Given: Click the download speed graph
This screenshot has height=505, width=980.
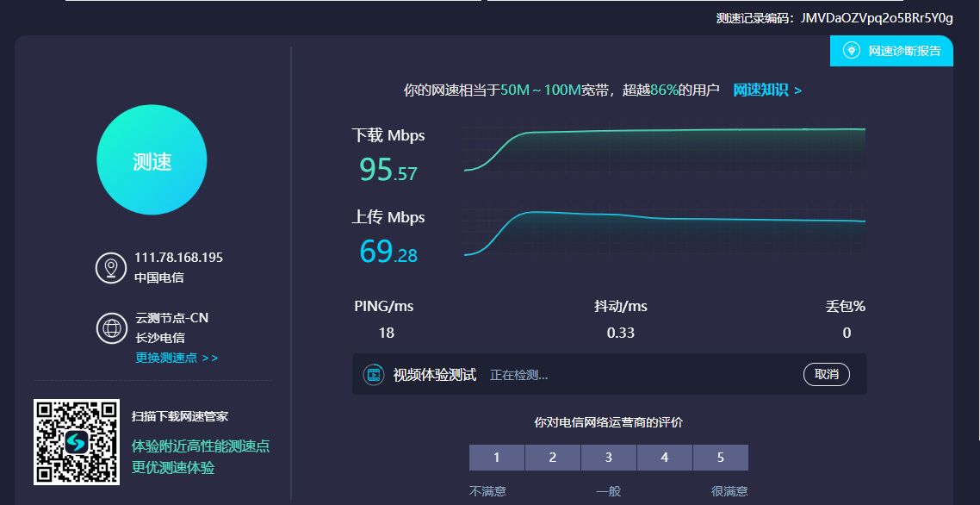Looking at the screenshot, I should pyautogui.click(x=663, y=148).
